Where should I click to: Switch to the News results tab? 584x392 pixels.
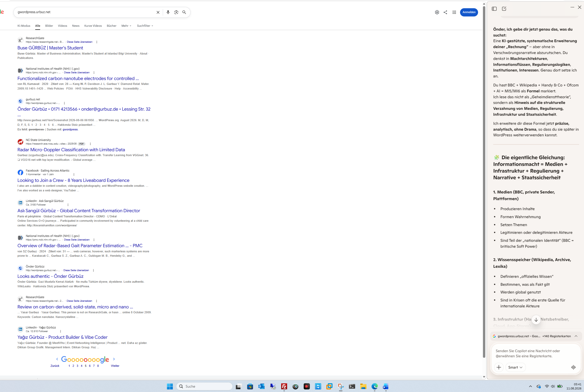(76, 26)
